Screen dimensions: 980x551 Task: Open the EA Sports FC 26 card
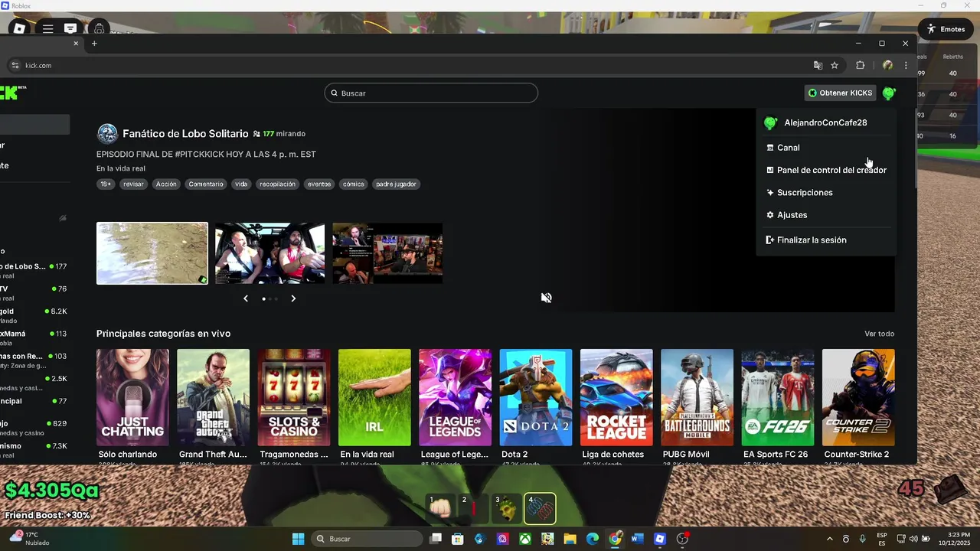point(778,397)
